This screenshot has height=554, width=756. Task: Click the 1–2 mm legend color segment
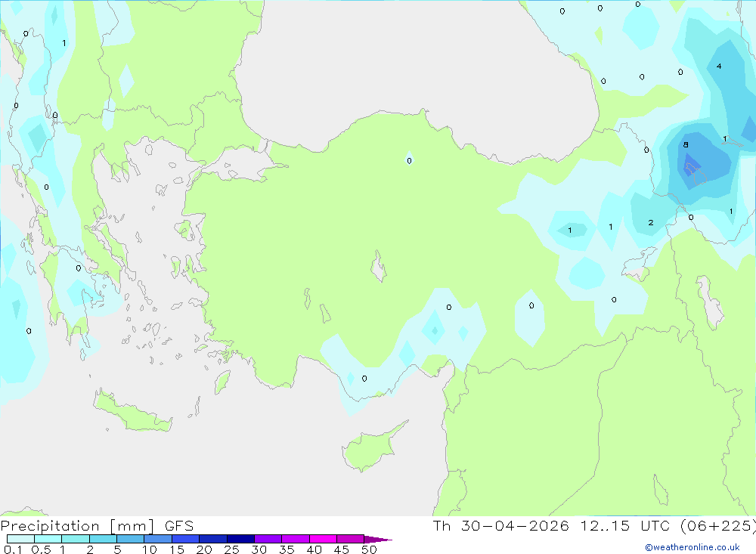click(x=75, y=539)
